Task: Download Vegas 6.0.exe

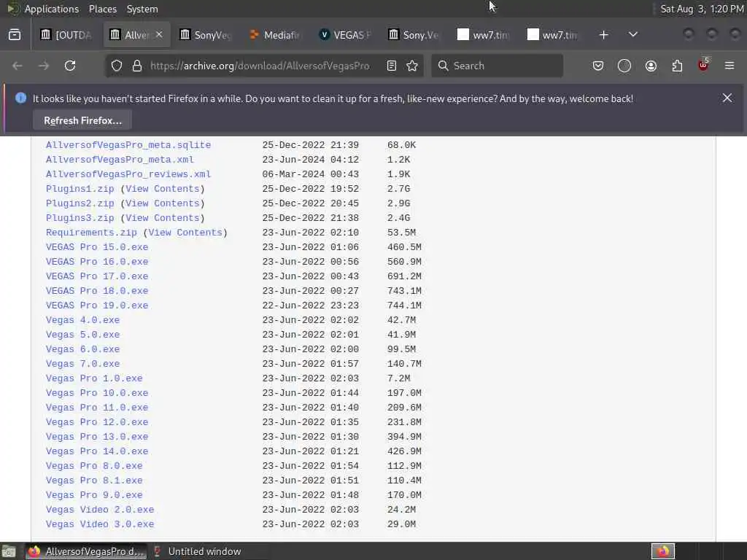Action: (83, 349)
